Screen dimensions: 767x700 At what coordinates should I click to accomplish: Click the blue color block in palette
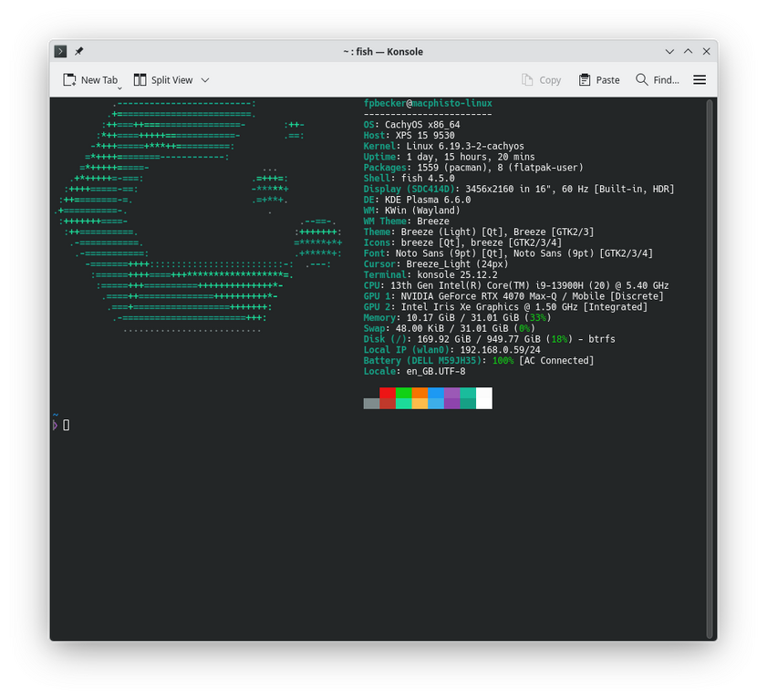(x=436, y=393)
